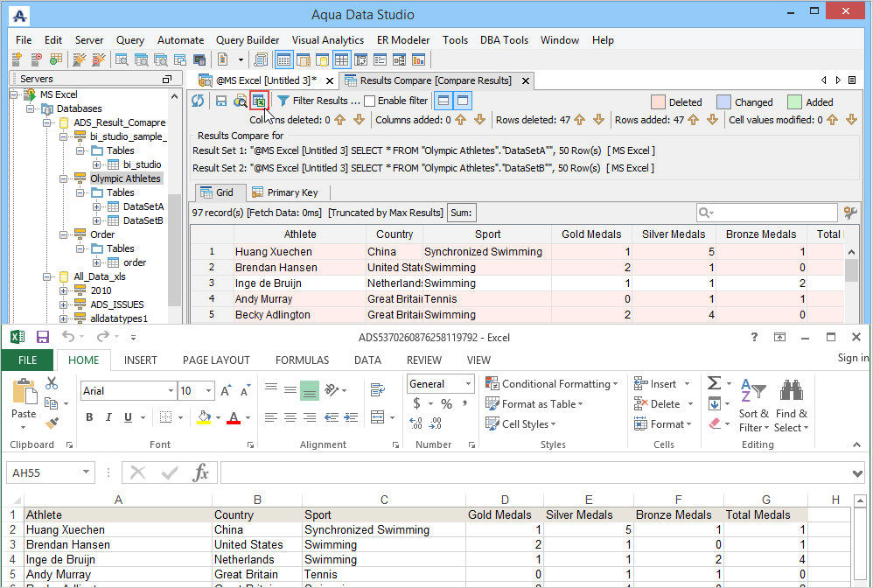Collapse the Olympic Athletes tree node
The width and height of the screenshot is (873, 588).
coord(62,178)
